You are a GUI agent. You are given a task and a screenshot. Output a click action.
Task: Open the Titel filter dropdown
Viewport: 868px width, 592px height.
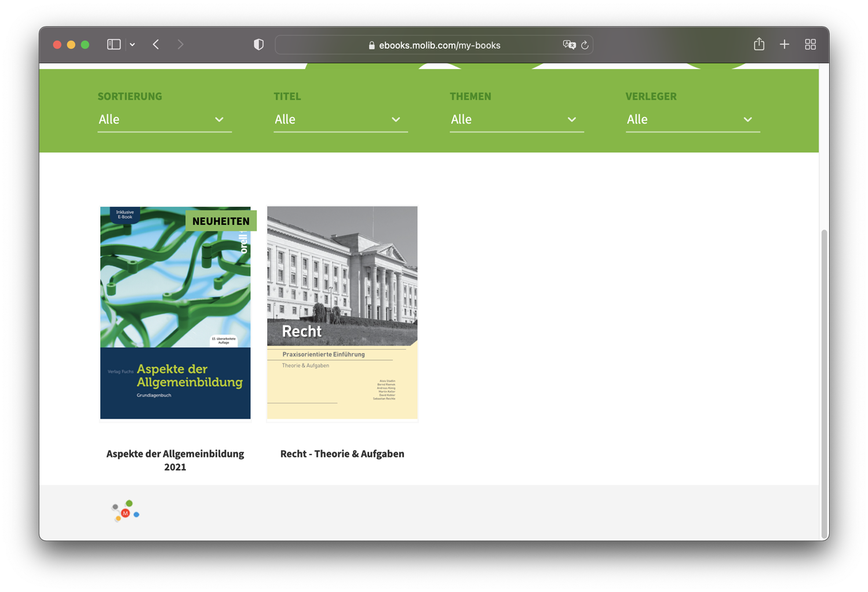click(x=340, y=119)
